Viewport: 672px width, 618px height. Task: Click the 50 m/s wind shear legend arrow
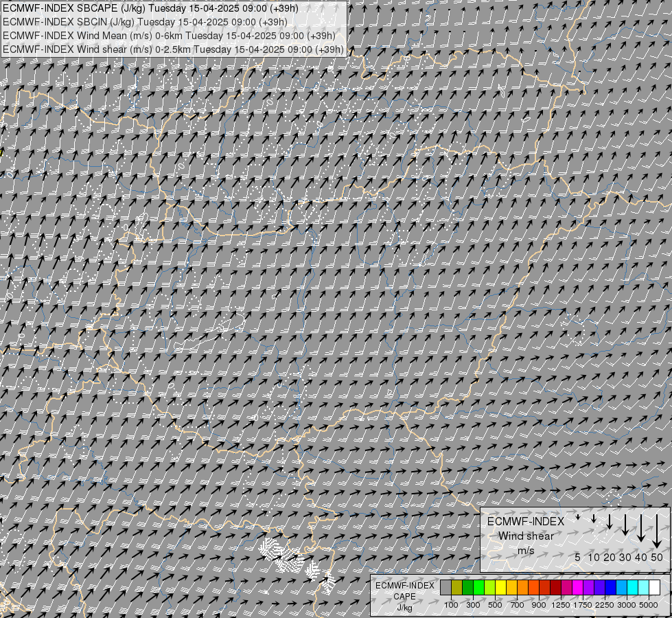click(657, 531)
